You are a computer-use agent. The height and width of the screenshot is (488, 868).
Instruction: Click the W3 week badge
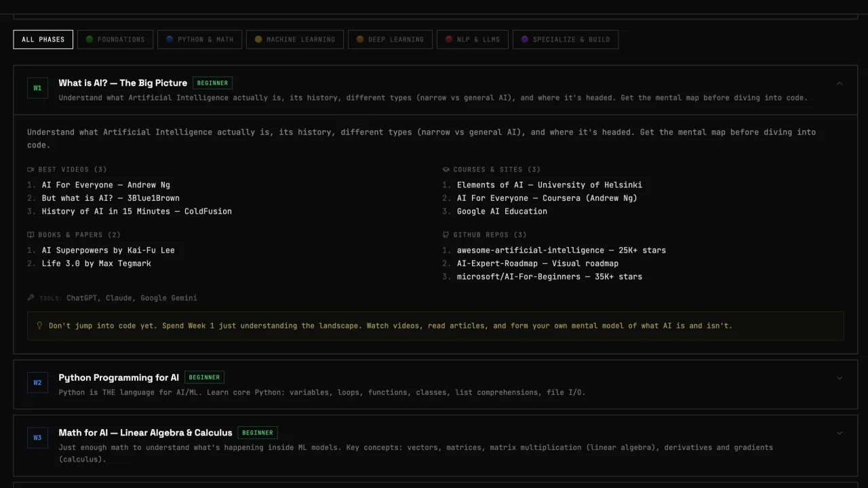click(x=37, y=438)
